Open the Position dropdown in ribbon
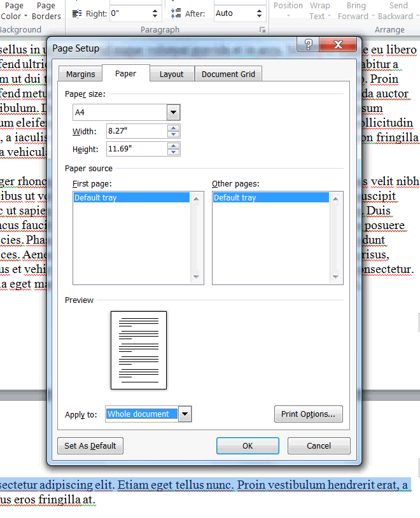Image resolution: width=420 pixels, height=518 pixels. tap(288, 11)
